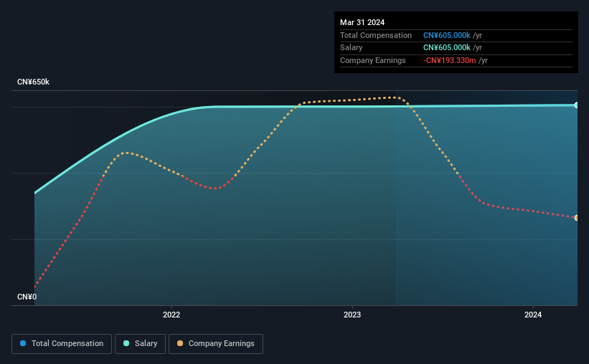Viewport: 589px width, 364px height.
Task: Toggle the Company Earnings legend series
Action: [216, 344]
